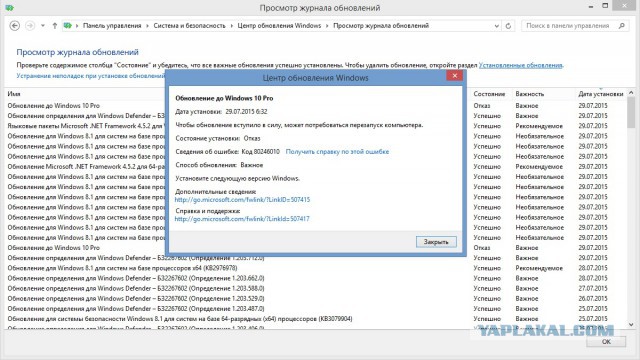
Task: Open 'Устранение неполадок при установке обновлений' link
Action: 91,76
